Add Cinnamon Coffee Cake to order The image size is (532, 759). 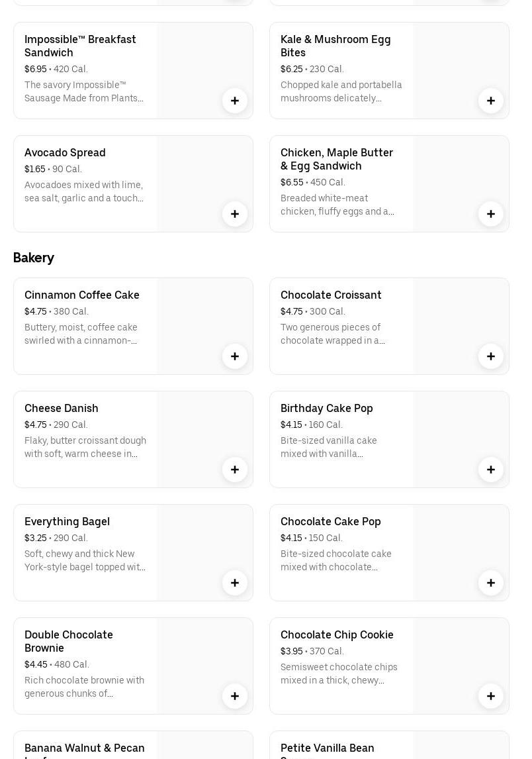click(235, 356)
